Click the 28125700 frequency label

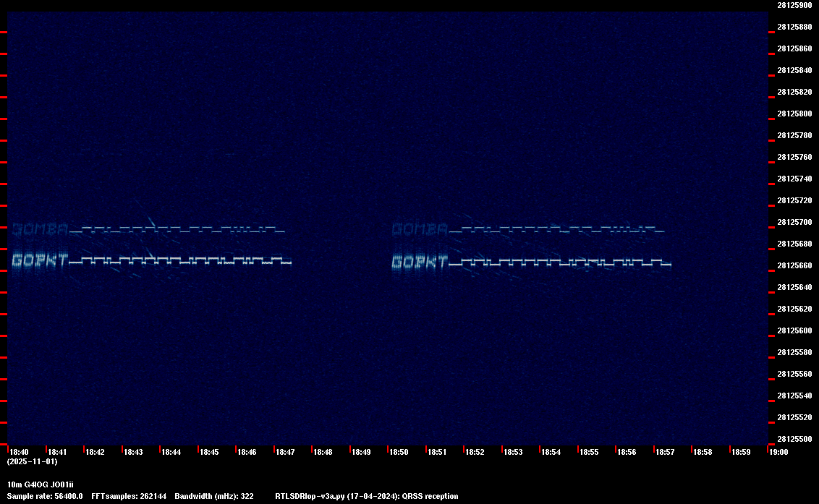click(x=794, y=222)
